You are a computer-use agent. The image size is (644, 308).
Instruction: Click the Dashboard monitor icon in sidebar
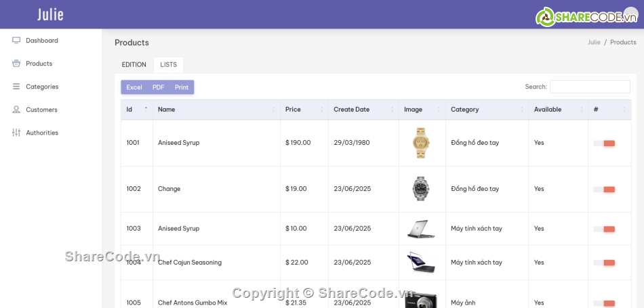(x=16, y=40)
